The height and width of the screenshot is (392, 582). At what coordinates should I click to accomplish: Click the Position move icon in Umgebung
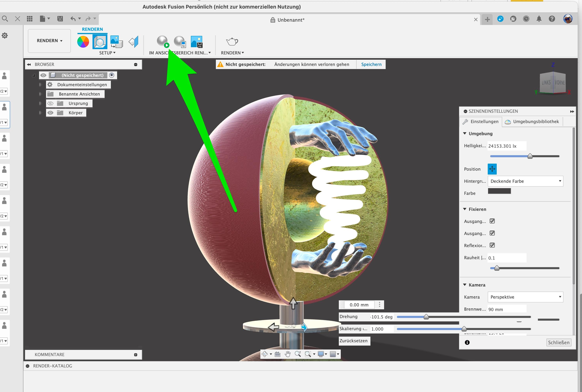tap(492, 169)
